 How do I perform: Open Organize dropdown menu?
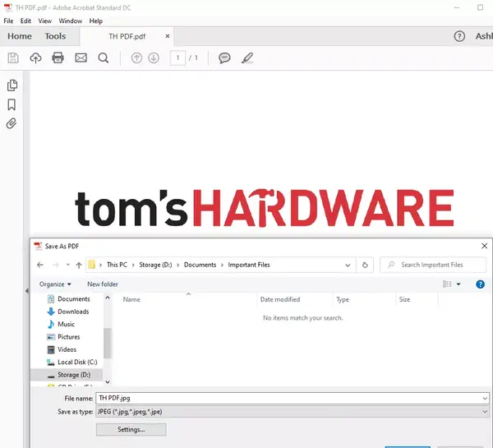(x=55, y=284)
